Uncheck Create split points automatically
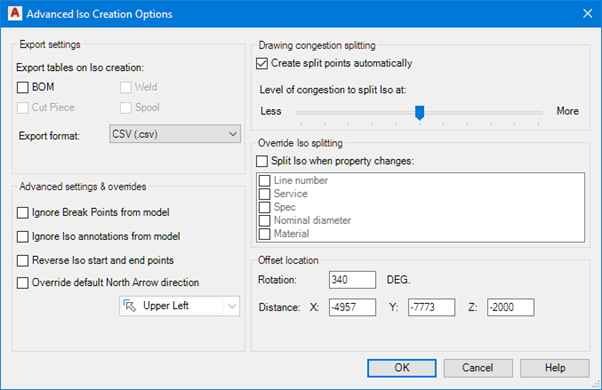This screenshot has height=390, width=602. pyautogui.click(x=262, y=64)
